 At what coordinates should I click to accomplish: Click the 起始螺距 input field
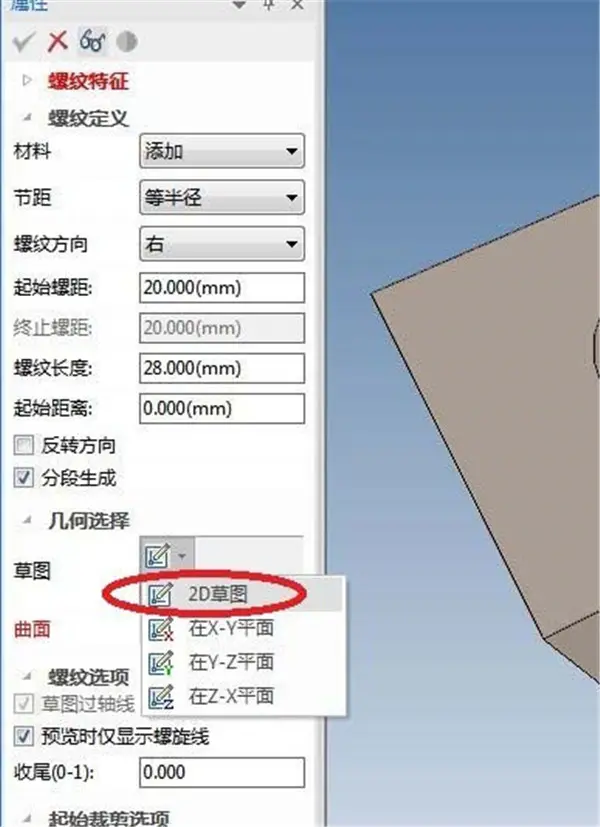click(x=222, y=287)
